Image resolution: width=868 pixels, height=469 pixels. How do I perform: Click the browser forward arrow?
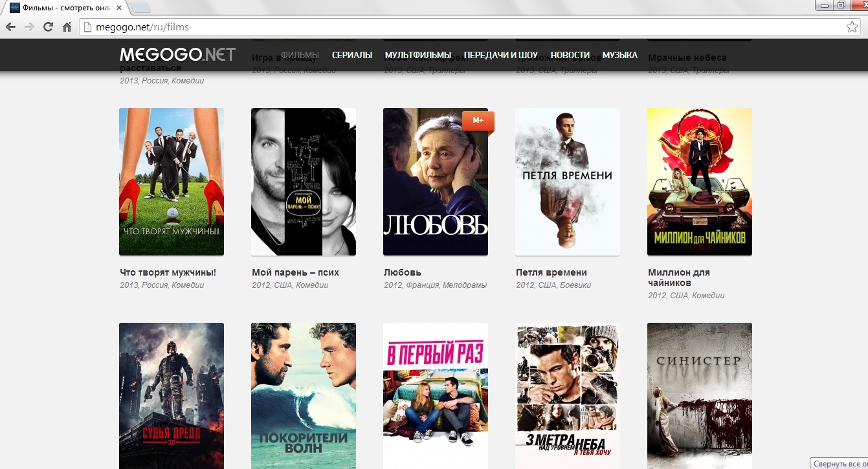[x=29, y=27]
